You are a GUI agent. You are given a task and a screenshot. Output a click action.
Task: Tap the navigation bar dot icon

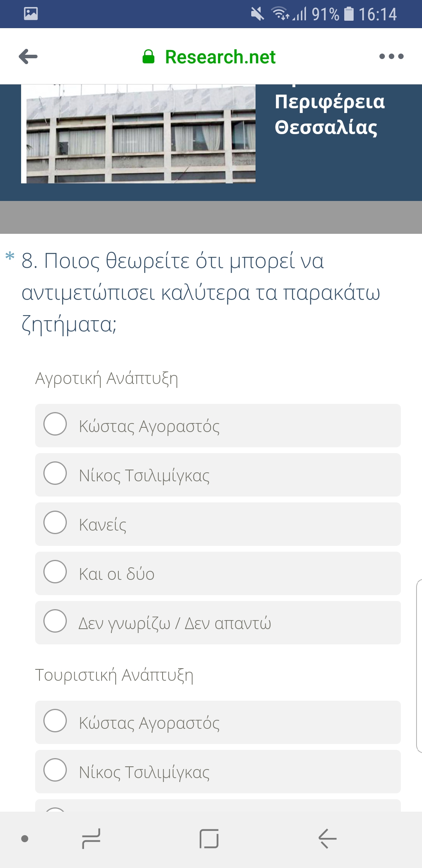pyautogui.click(x=25, y=838)
